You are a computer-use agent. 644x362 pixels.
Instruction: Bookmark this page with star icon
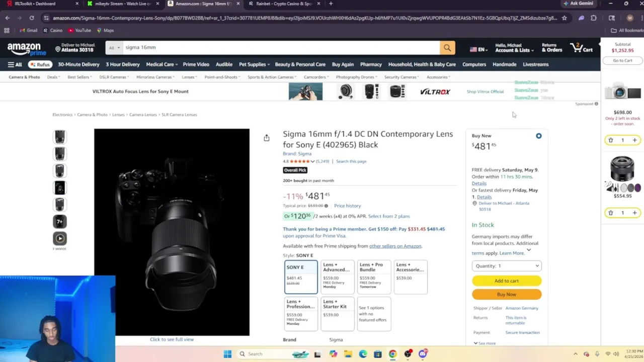(565, 18)
